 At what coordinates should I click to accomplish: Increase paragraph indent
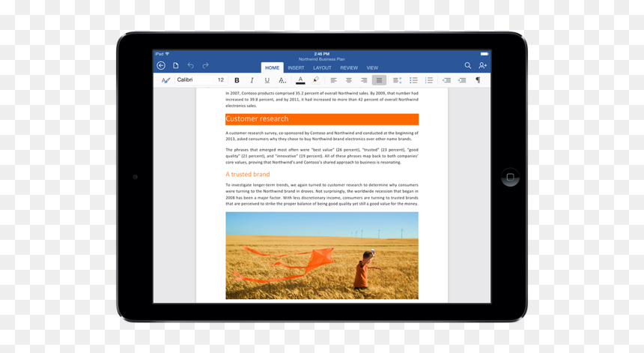[462, 80]
